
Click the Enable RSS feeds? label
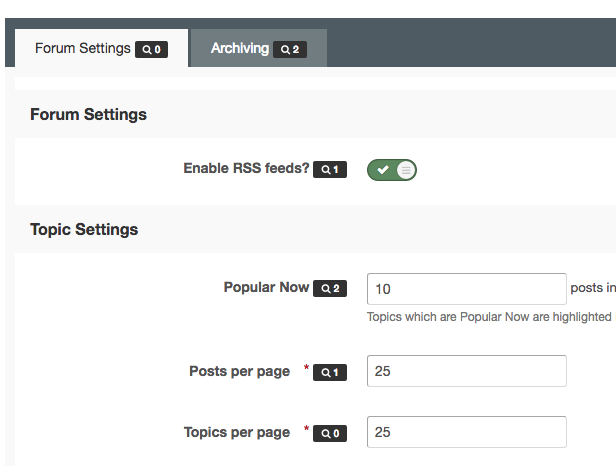coord(246,169)
